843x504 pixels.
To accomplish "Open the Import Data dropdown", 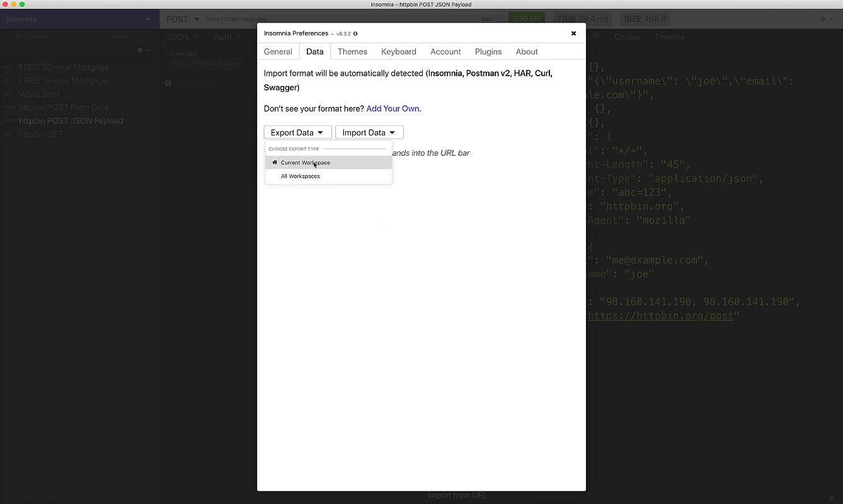I will pyautogui.click(x=369, y=132).
